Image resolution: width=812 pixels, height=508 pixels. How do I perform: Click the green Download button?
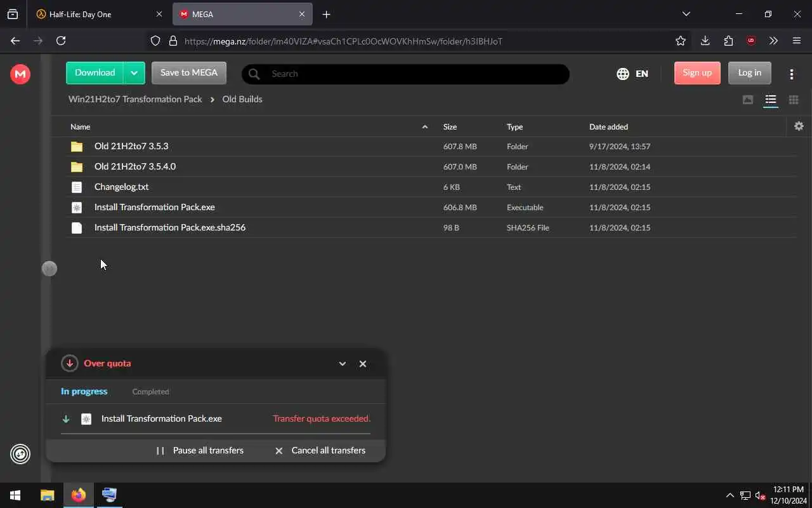pyautogui.click(x=95, y=73)
